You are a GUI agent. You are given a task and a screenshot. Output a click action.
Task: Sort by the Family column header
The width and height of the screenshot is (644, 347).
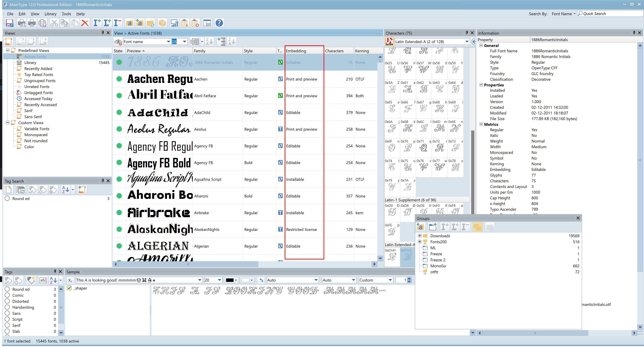(218, 51)
